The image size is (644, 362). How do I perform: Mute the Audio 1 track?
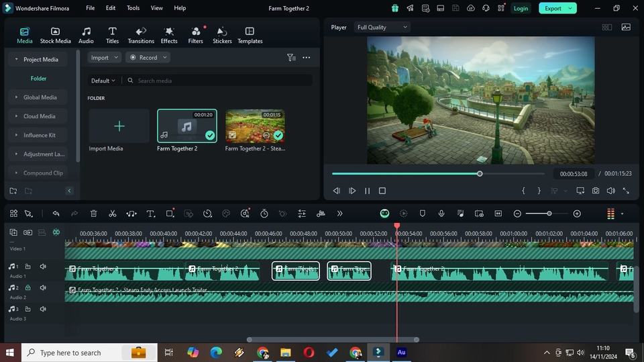(43, 267)
